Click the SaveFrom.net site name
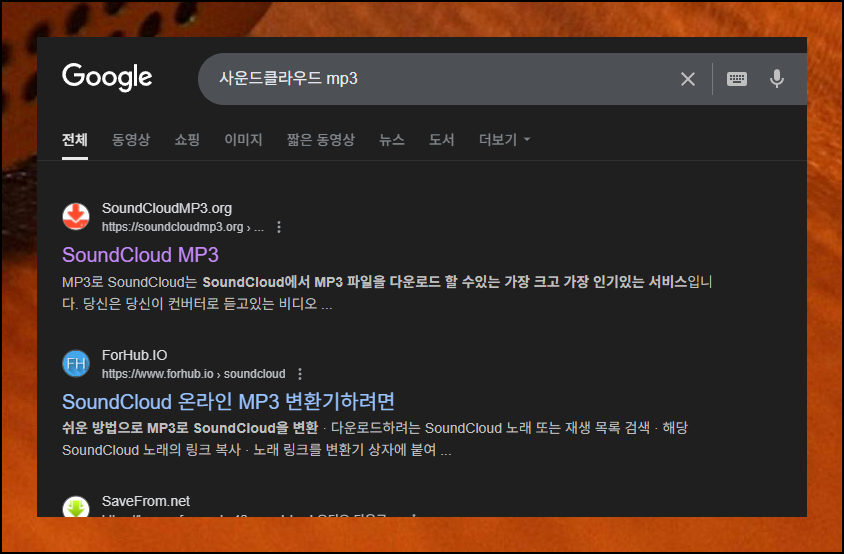Image resolution: width=844 pixels, height=554 pixels. pyautogui.click(x=146, y=501)
